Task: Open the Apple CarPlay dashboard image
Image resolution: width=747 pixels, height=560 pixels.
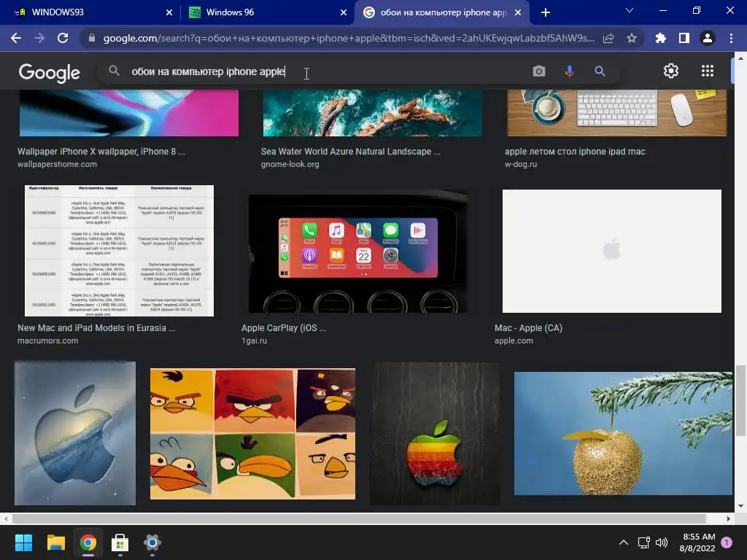Action: [x=357, y=251]
